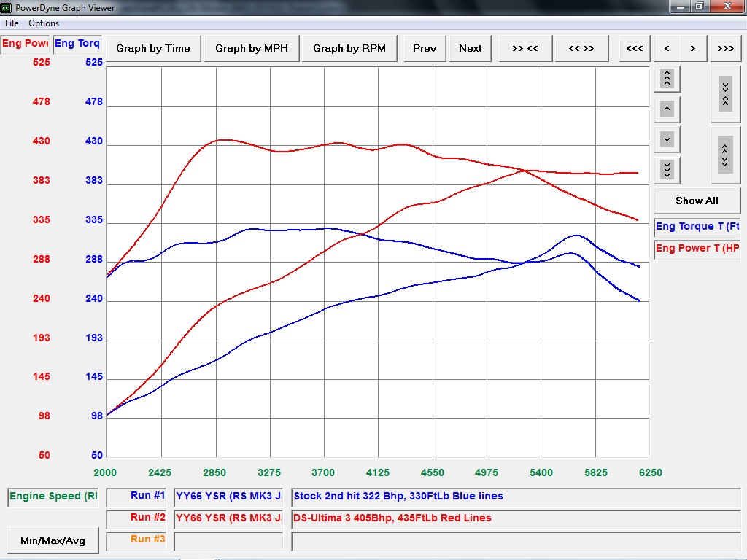This screenshot has height=560, width=747.
Task: Click the vertical compress chevrons button
Action: [x=726, y=94]
